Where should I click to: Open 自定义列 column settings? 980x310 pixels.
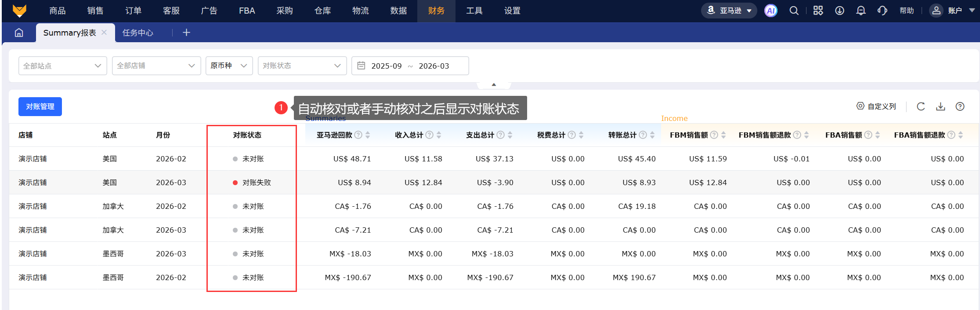pyautogui.click(x=876, y=106)
